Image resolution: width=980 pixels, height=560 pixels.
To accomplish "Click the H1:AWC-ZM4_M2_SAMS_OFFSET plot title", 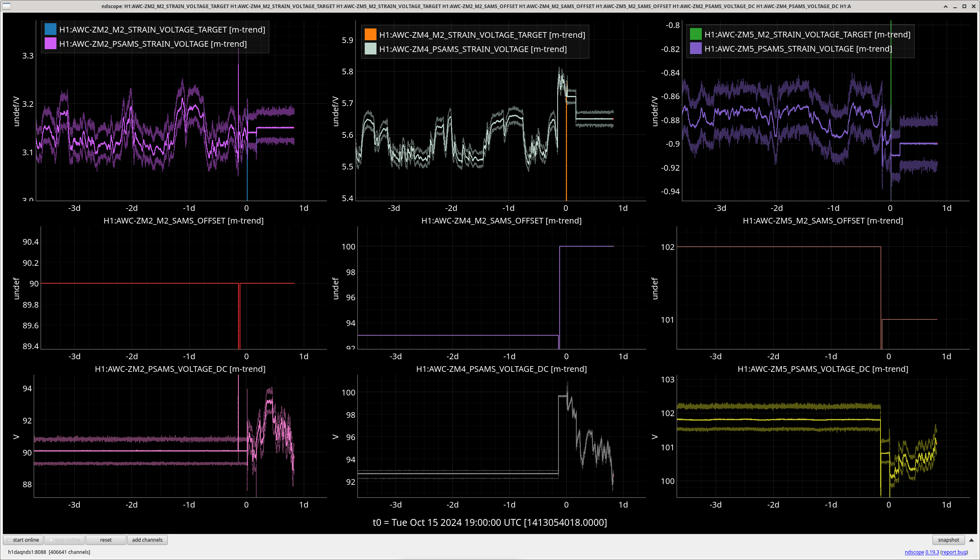I will [502, 221].
